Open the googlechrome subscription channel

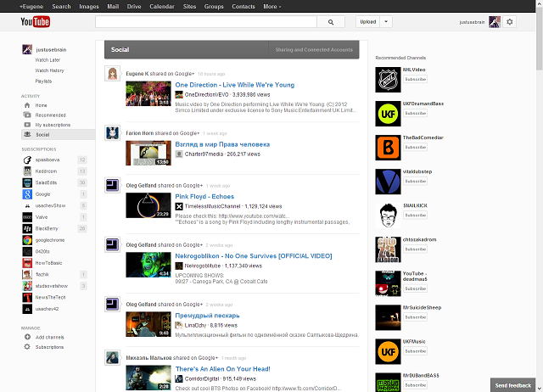50,240
